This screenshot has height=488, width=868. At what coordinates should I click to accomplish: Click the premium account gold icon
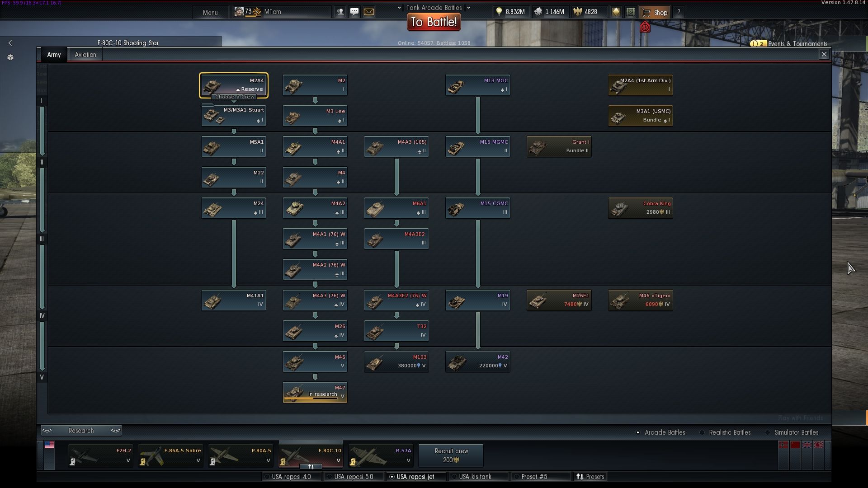(616, 12)
